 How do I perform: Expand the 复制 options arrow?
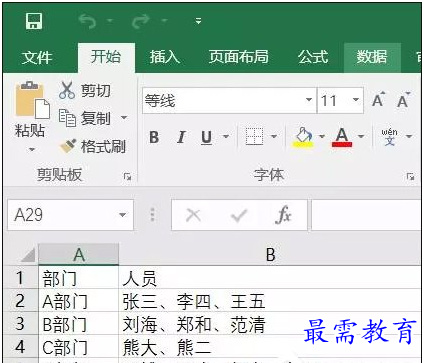pos(124,118)
